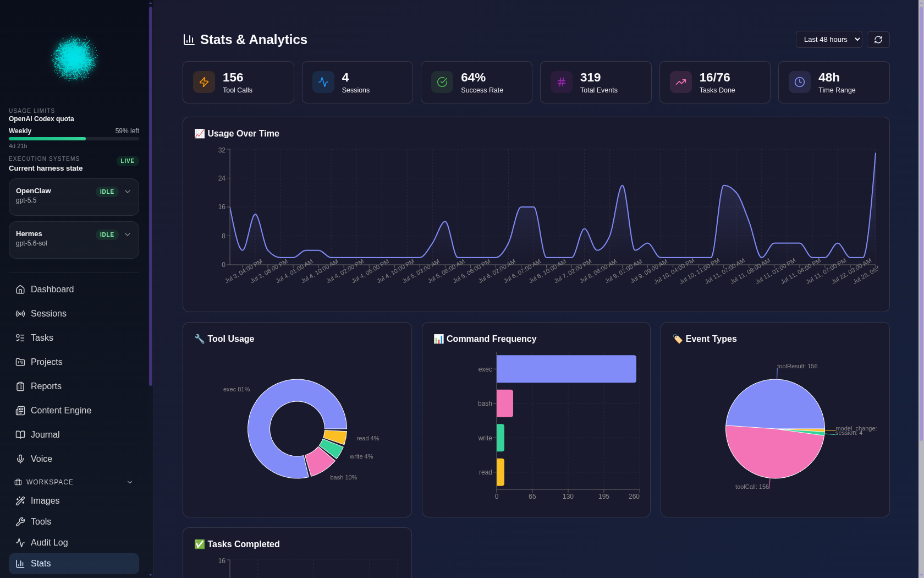The image size is (924, 578).
Task: Click the Projects folder icon
Action: click(x=20, y=362)
